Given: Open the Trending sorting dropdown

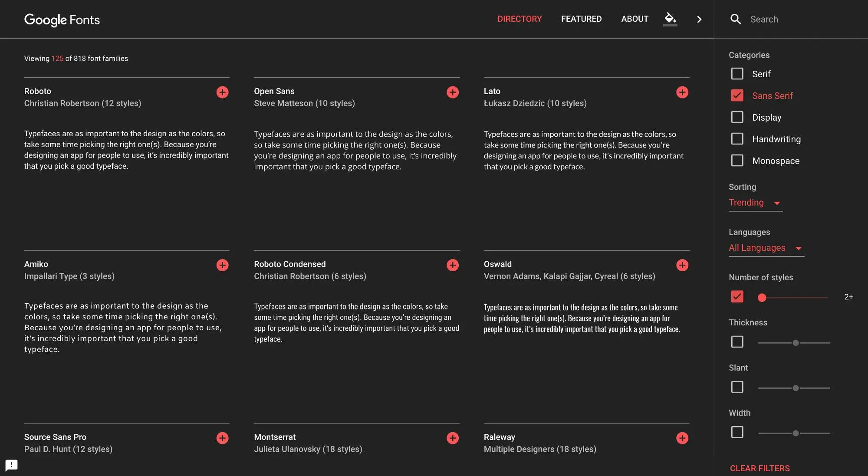Looking at the screenshot, I should (x=755, y=203).
